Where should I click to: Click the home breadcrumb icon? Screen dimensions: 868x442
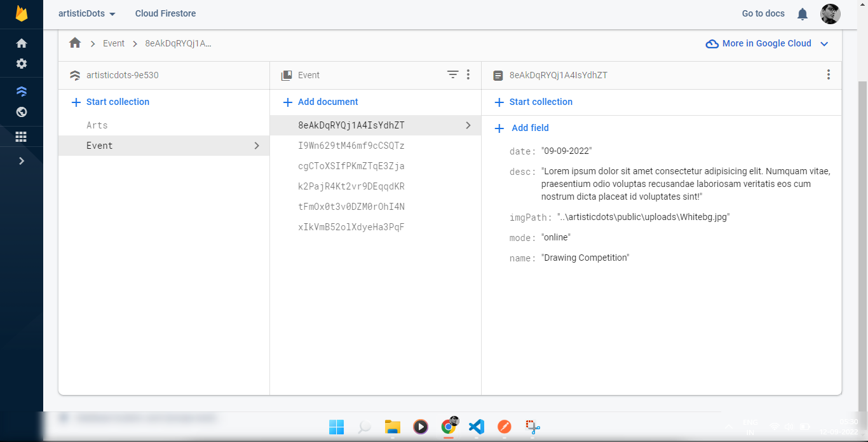click(x=75, y=43)
